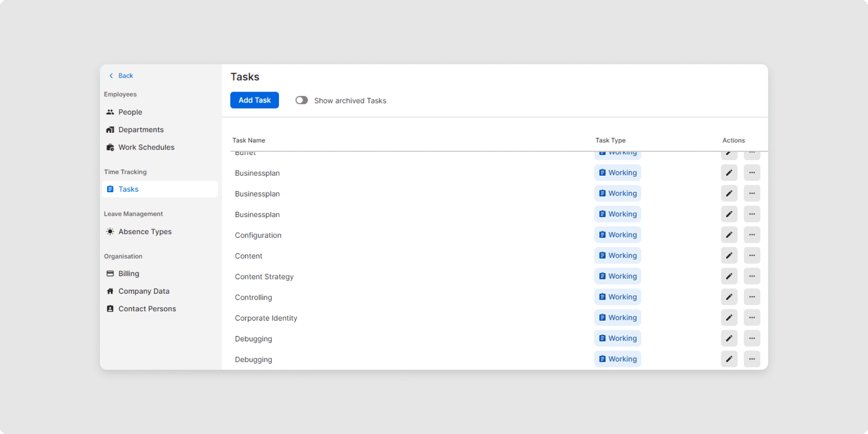Open Billing in Organisation section

128,274
